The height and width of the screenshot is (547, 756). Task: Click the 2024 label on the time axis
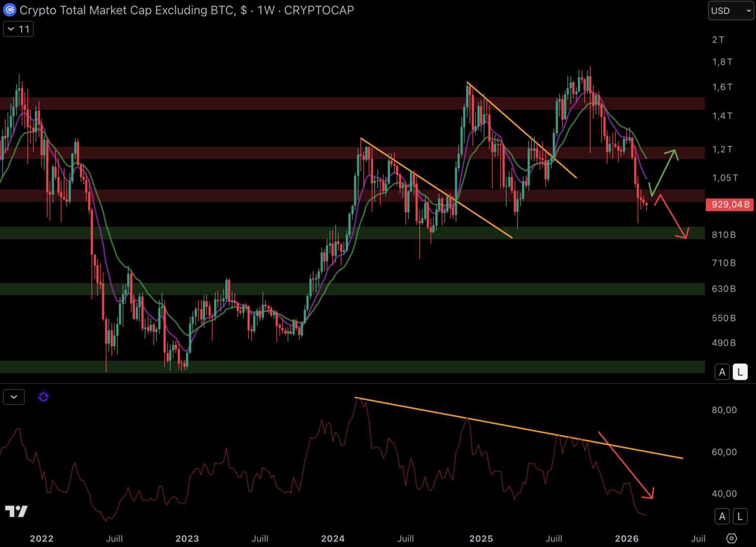point(333,538)
